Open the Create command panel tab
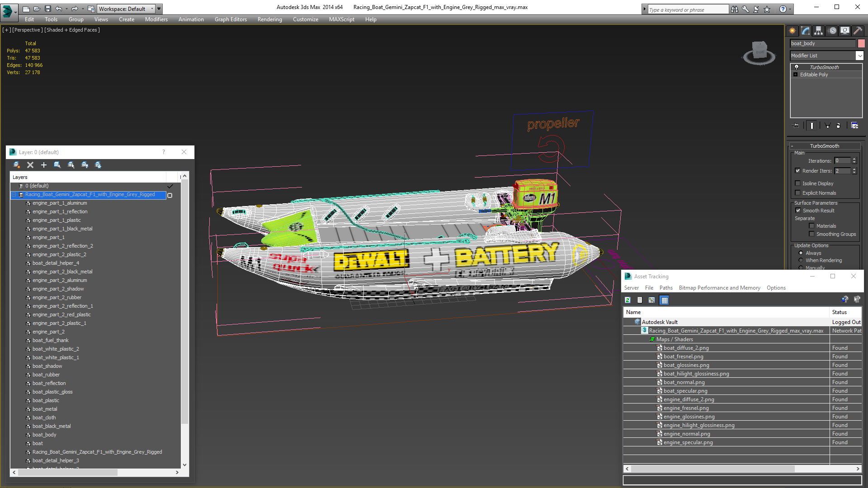 (x=792, y=31)
